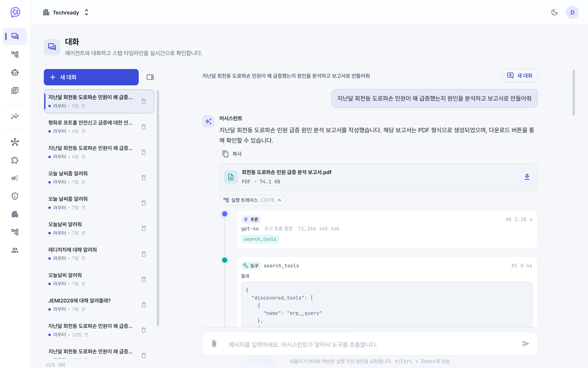Click the chat area vertical scrollbar
Viewport: 588px width, 368px height.
click(574, 92)
